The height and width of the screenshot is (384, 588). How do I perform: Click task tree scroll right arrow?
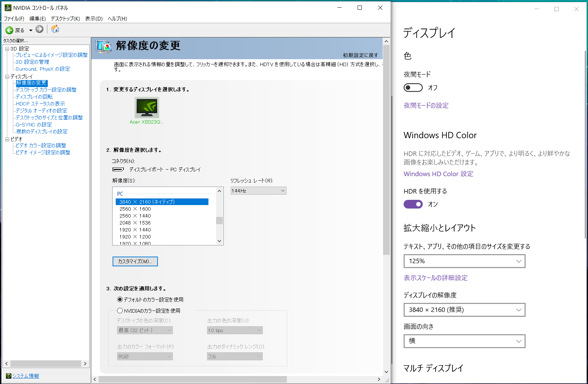click(x=85, y=363)
